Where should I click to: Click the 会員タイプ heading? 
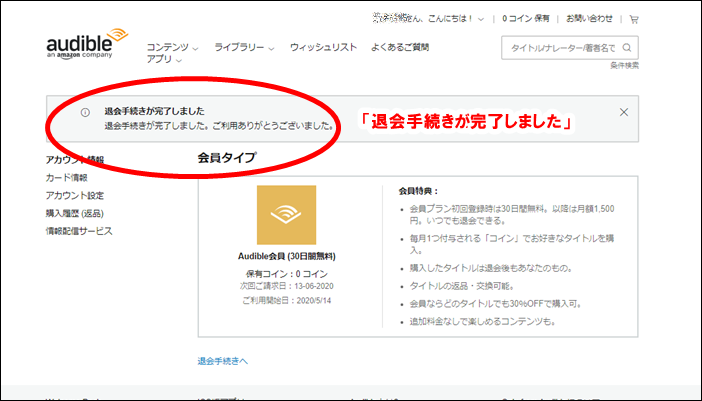(227, 158)
